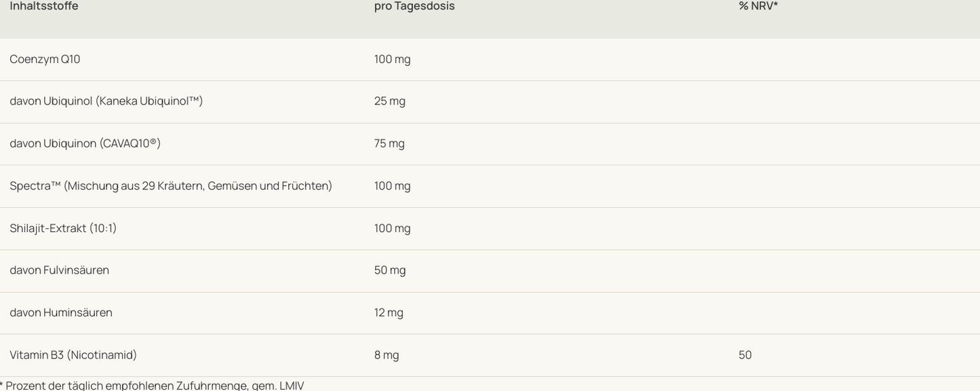The image size is (980, 391).
Task: Click the 50 mg Fulvinsäuren dose
Action: point(390,270)
